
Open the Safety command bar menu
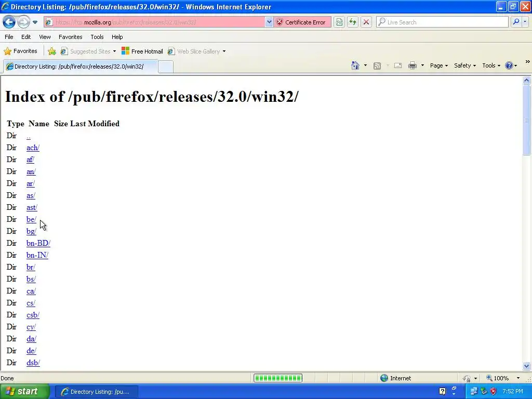point(465,66)
